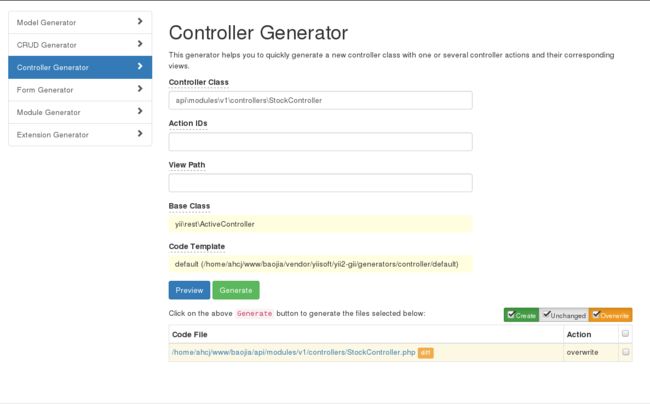
Task: Select the Module Generator sidebar entry
Action: (x=80, y=112)
